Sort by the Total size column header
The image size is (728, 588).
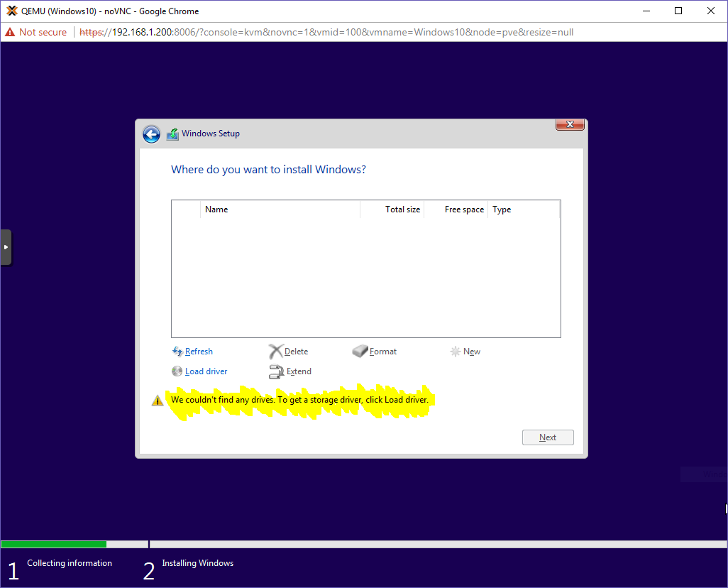point(402,209)
